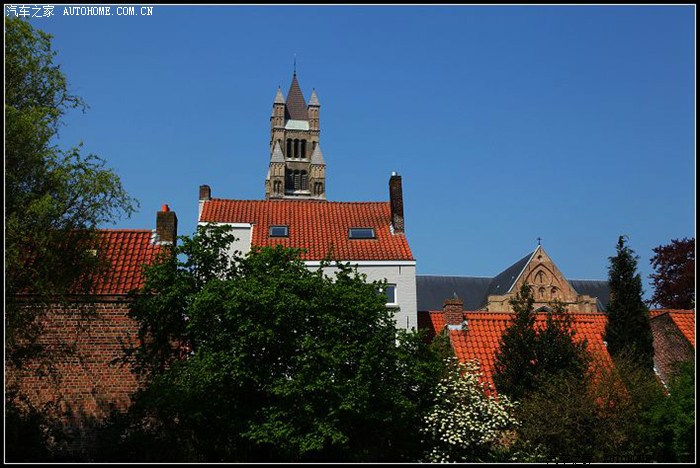This screenshot has width=700, height=468.
Task: Select the left skylight on the red roof
Action: point(278,231)
